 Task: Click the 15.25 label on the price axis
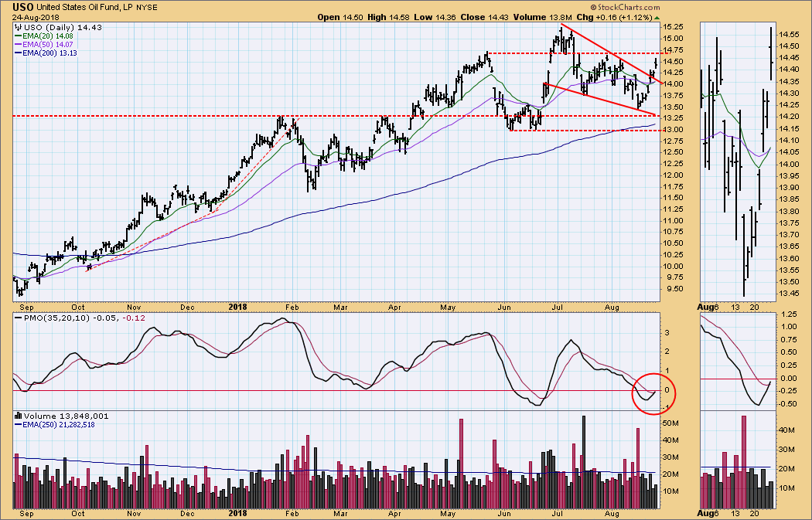(672, 25)
